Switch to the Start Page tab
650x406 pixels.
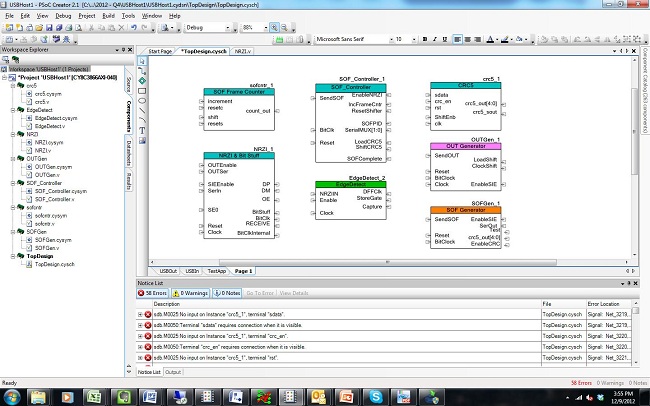[160, 51]
